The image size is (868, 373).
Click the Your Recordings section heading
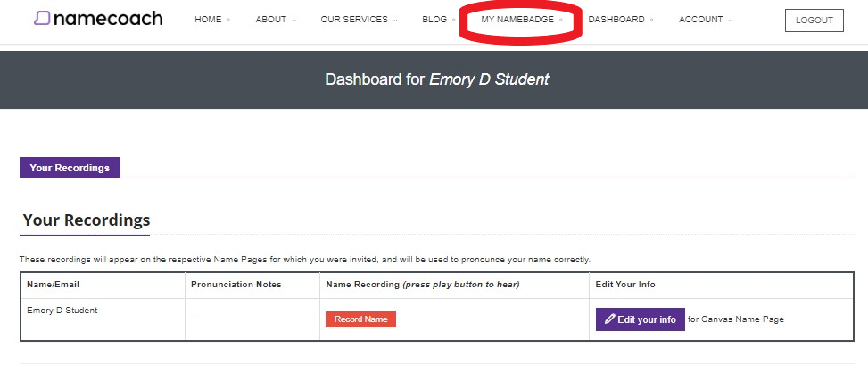87,220
